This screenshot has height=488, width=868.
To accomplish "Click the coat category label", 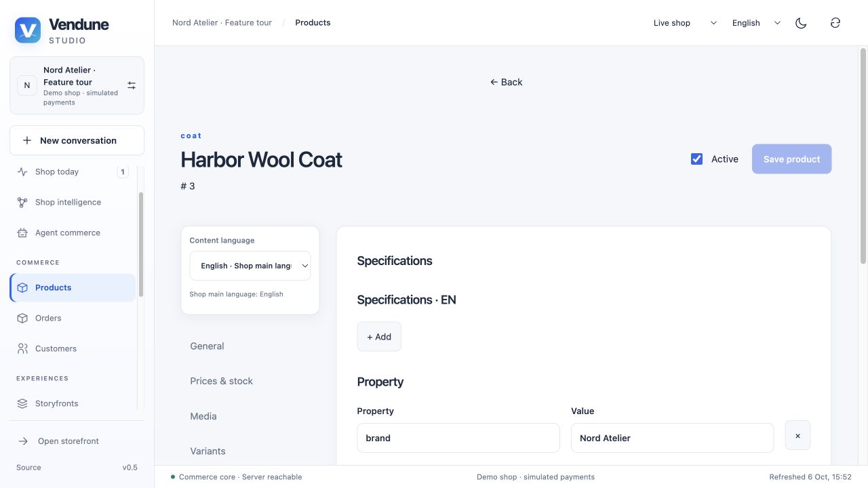I will coord(191,136).
